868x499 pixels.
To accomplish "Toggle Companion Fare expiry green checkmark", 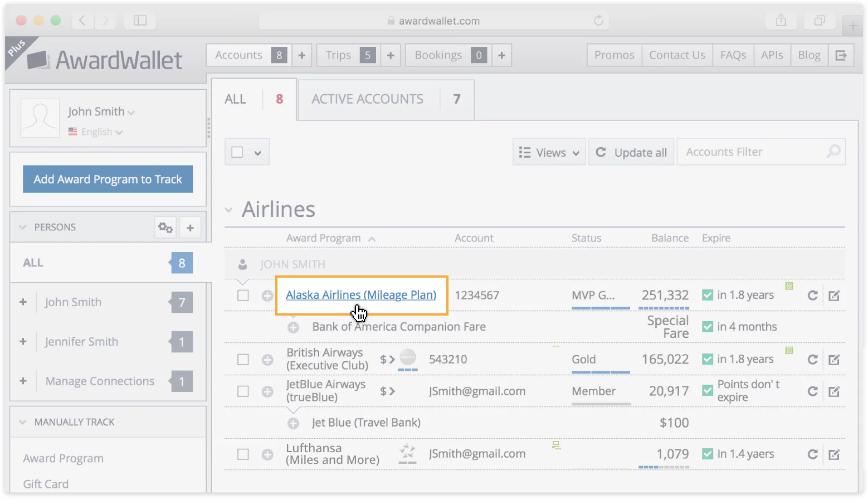I will click(x=708, y=327).
